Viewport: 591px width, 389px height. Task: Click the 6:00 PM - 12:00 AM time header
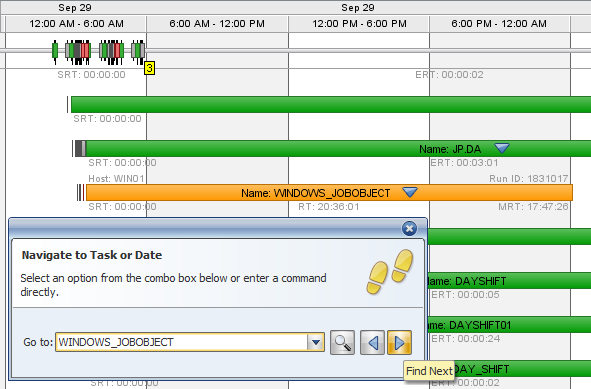click(x=499, y=24)
